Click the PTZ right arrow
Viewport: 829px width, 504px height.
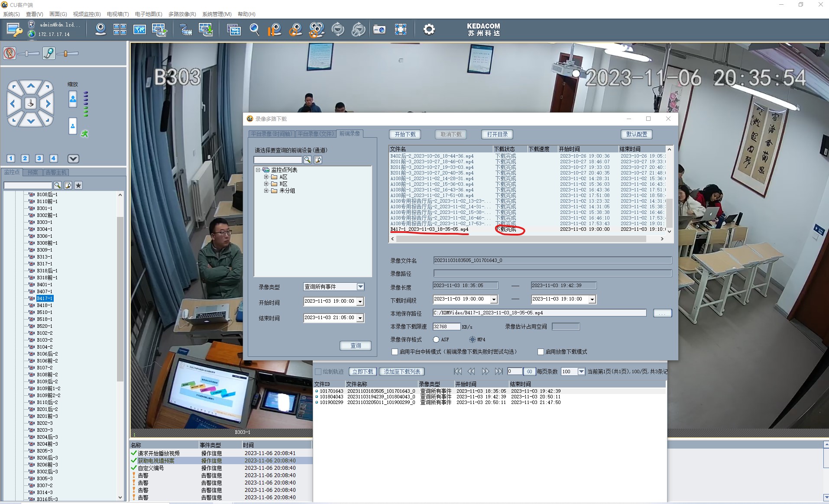pos(48,103)
